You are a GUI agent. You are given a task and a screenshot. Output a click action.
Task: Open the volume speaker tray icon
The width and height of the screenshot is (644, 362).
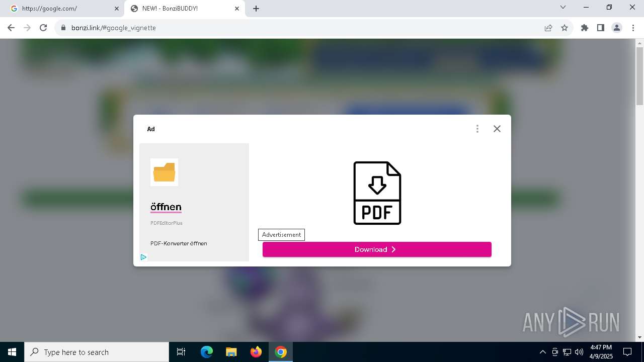(579, 352)
